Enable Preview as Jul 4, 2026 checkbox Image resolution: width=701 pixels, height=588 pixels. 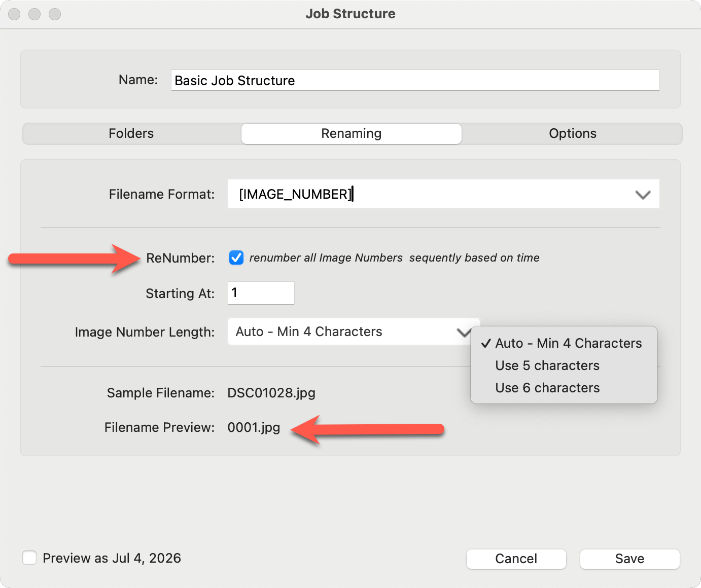click(29, 558)
